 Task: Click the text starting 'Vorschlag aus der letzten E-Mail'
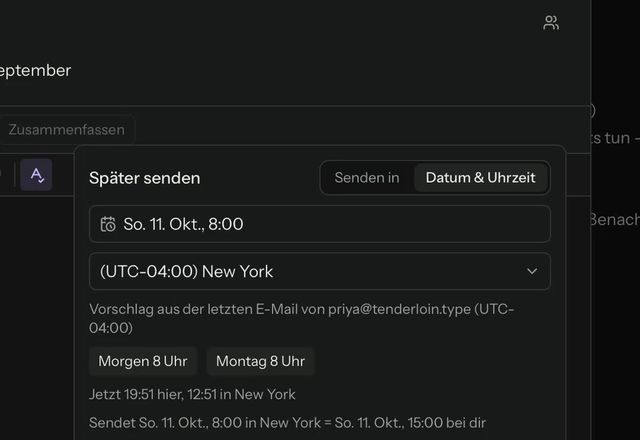[x=302, y=318]
